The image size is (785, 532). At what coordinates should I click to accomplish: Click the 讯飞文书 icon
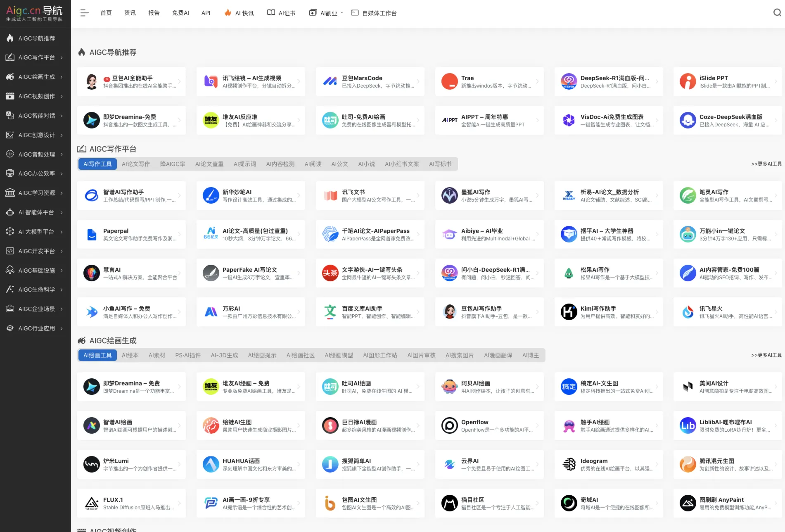click(330, 195)
